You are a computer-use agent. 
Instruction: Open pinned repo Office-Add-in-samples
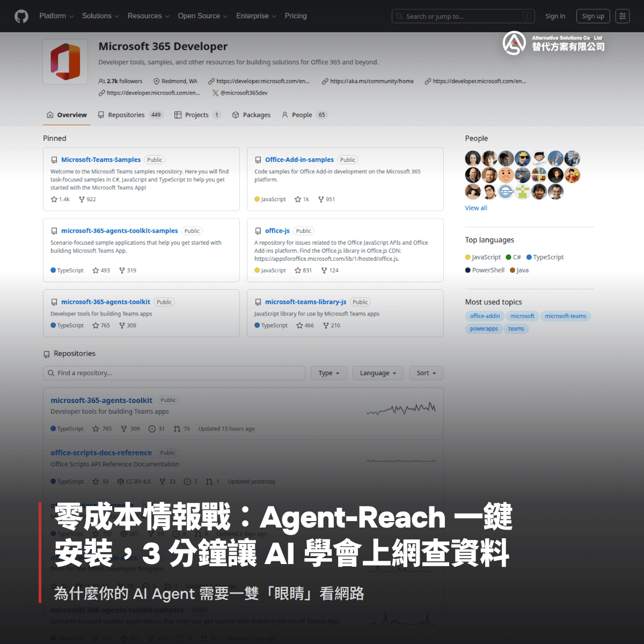point(299,160)
